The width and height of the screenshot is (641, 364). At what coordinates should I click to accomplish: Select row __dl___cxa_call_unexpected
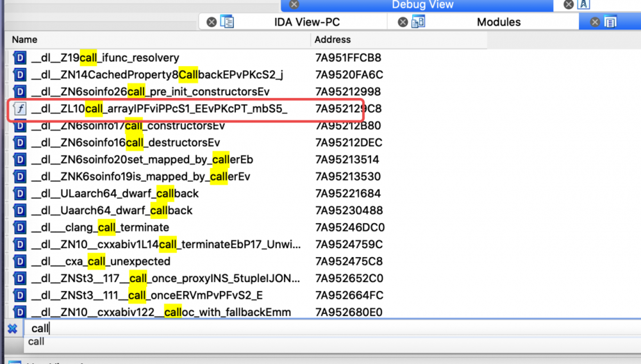(x=101, y=261)
